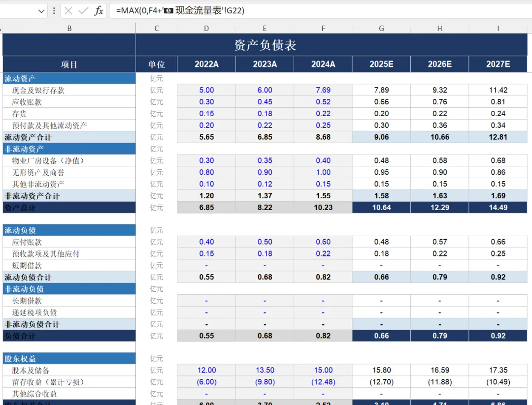
Task: Cancel the formula entry with the X icon
Action: pos(68,11)
